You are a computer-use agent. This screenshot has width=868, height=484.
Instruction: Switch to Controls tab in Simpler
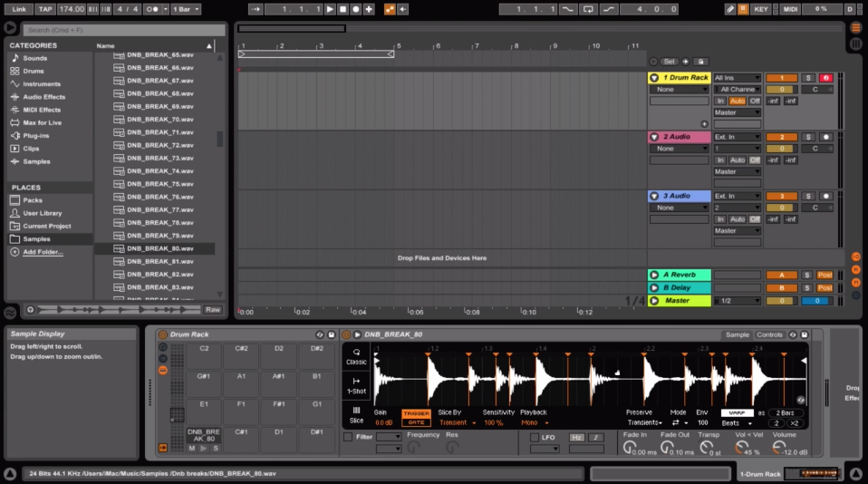[x=769, y=334]
